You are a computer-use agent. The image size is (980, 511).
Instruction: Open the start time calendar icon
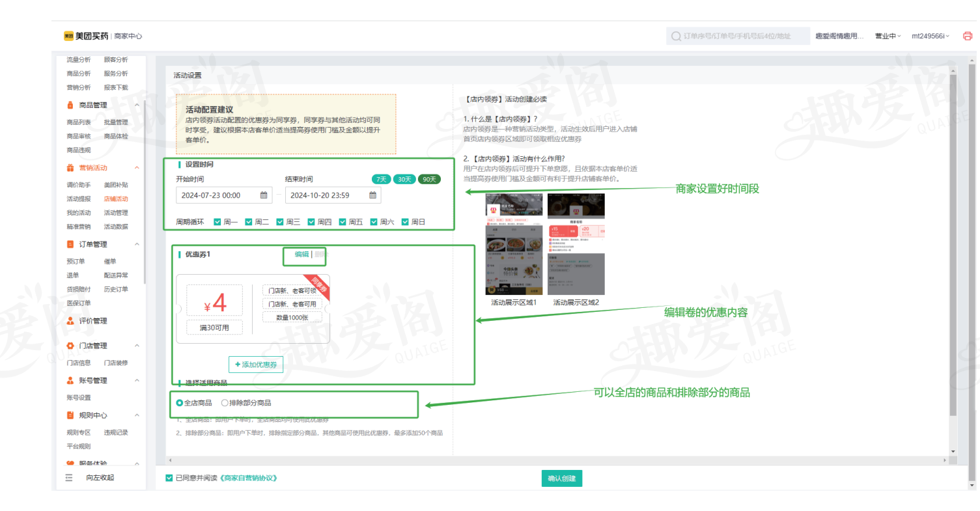coord(264,195)
